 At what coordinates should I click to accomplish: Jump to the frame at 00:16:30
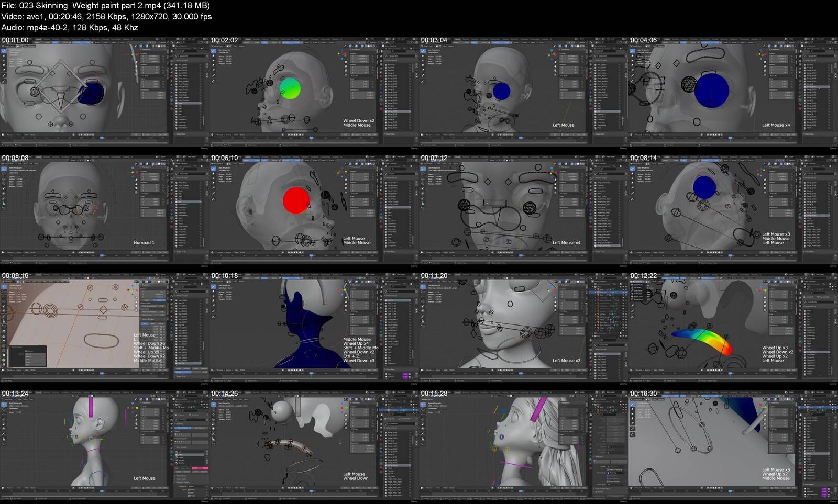click(733, 444)
